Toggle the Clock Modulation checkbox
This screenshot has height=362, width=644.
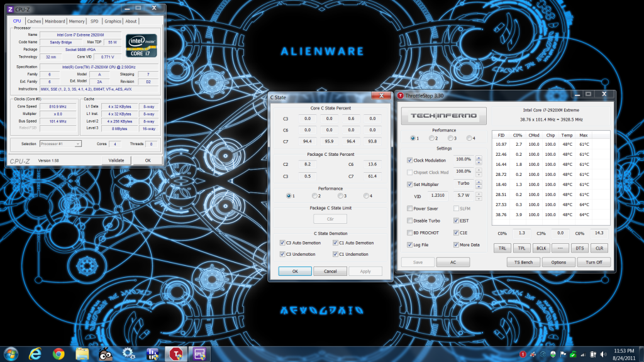tap(409, 160)
